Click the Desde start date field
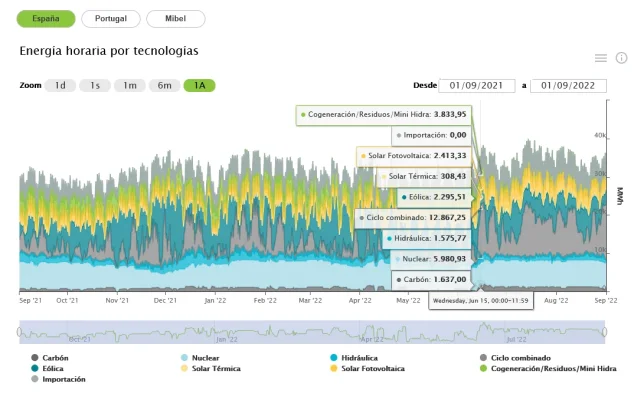The image size is (644, 400). coord(476,86)
